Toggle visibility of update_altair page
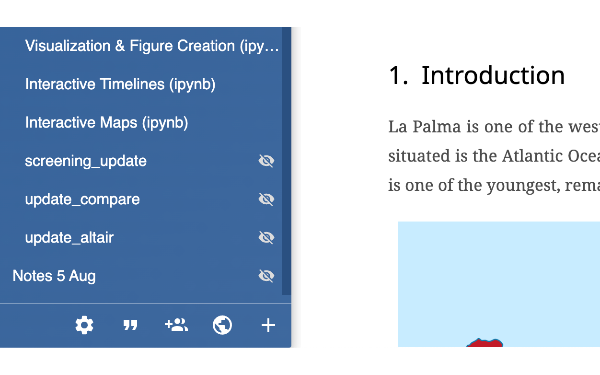This screenshot has width=600, height=375. (266, 238)
